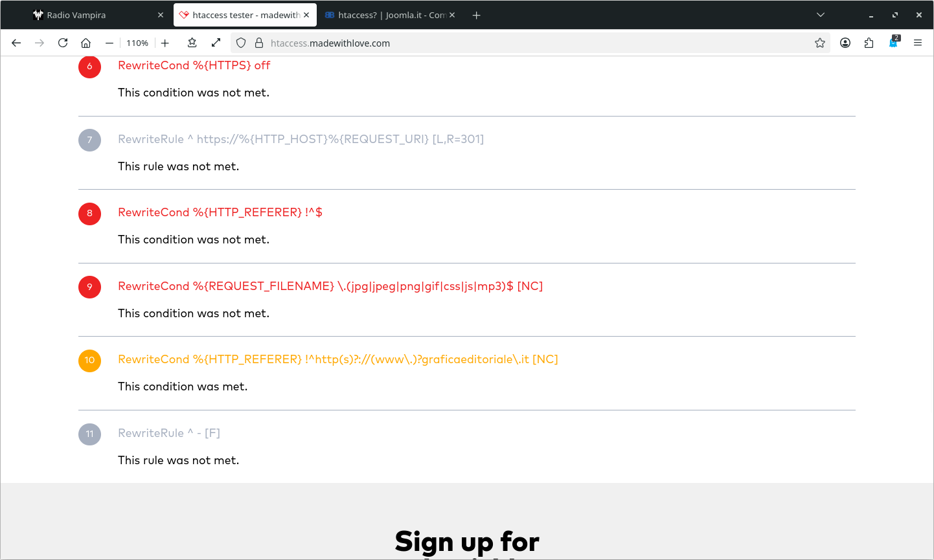View site security via the padlock icon

(x=258, y=43)
